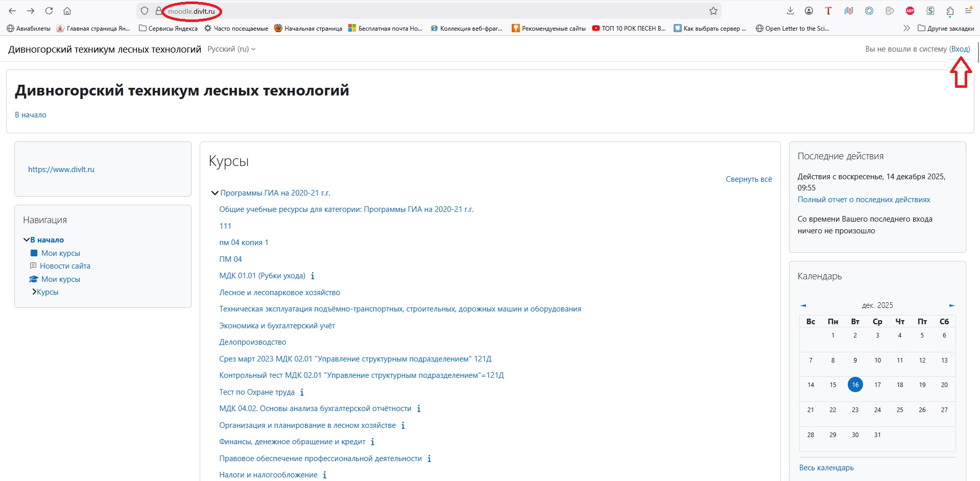Viewport: 980px width, 481px height.
Task: Select December 16 in the calendar
Action: click(x=855, y=384)
